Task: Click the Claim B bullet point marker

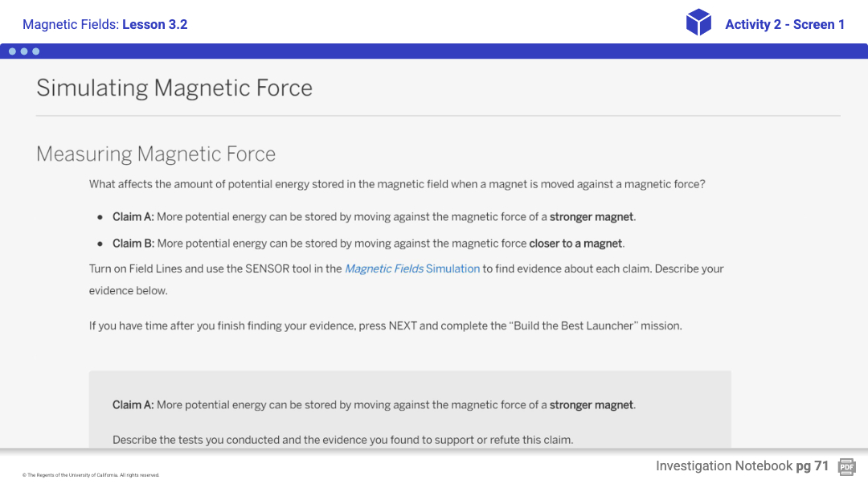Action: click(100, 244)
